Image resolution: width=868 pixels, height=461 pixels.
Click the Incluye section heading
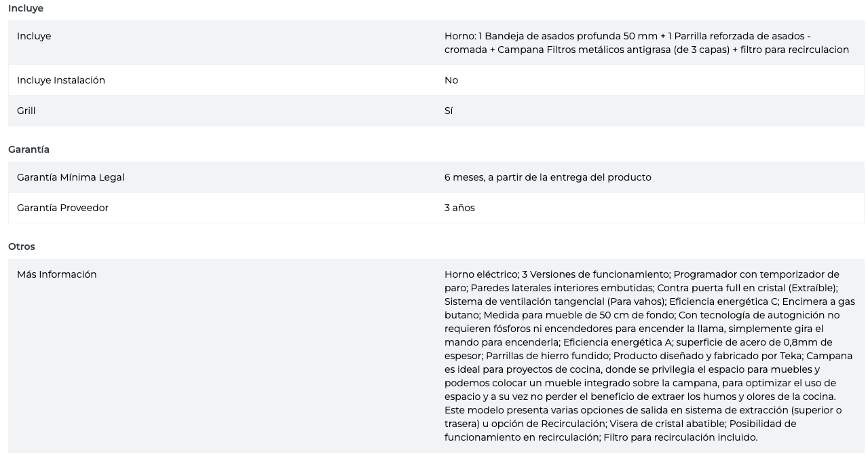(x=26, y=8)
